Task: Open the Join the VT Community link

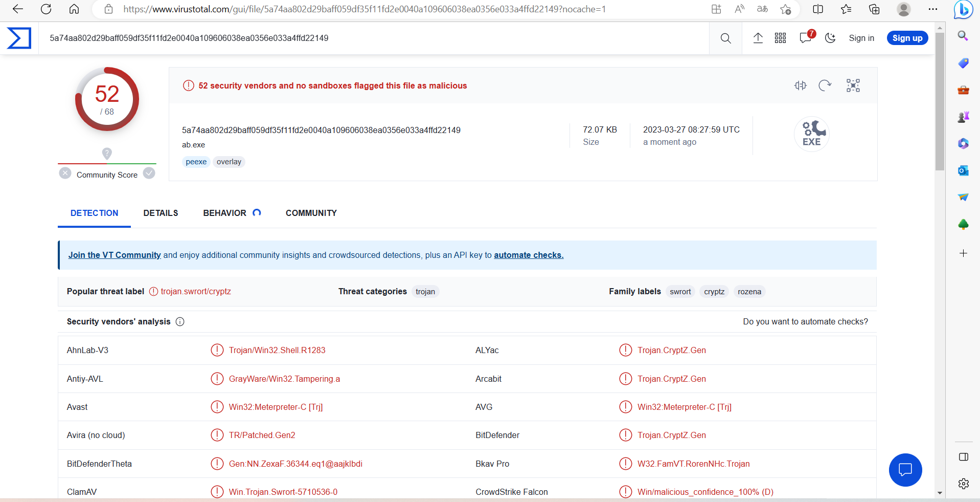Action: click(x=115, y=255)
